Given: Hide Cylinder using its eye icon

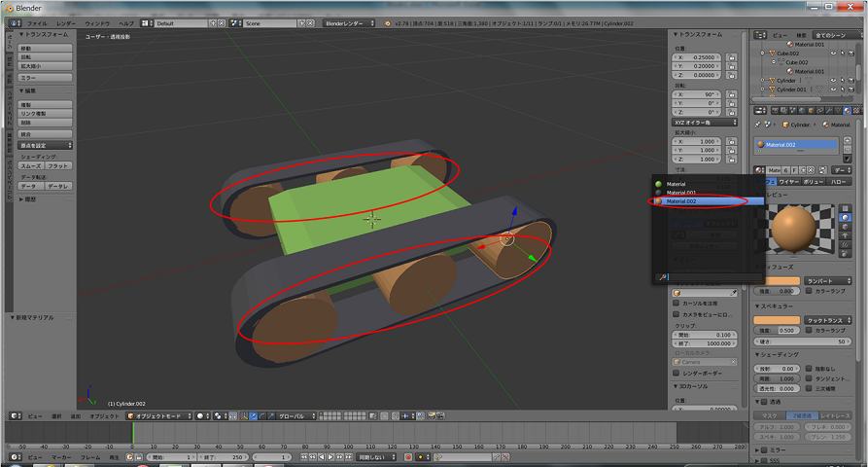Looking at the screenshot, I should tap(834, 81).
